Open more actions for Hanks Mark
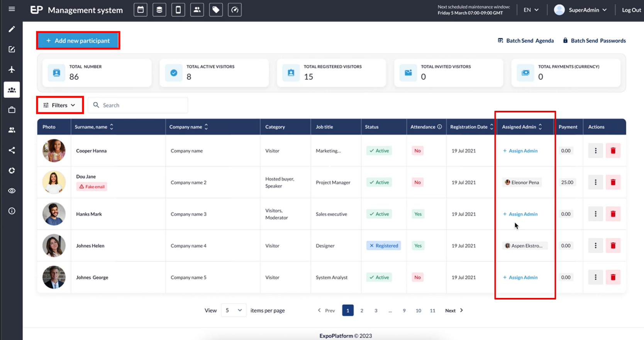This screenshot has height=340, width=644. click(595, 214)
